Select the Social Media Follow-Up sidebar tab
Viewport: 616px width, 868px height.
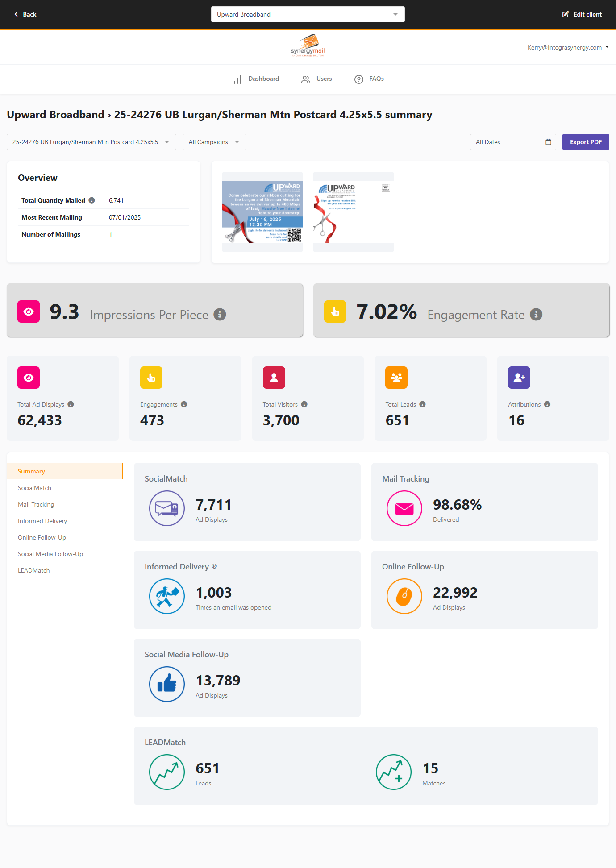click(x=65, y=554)
